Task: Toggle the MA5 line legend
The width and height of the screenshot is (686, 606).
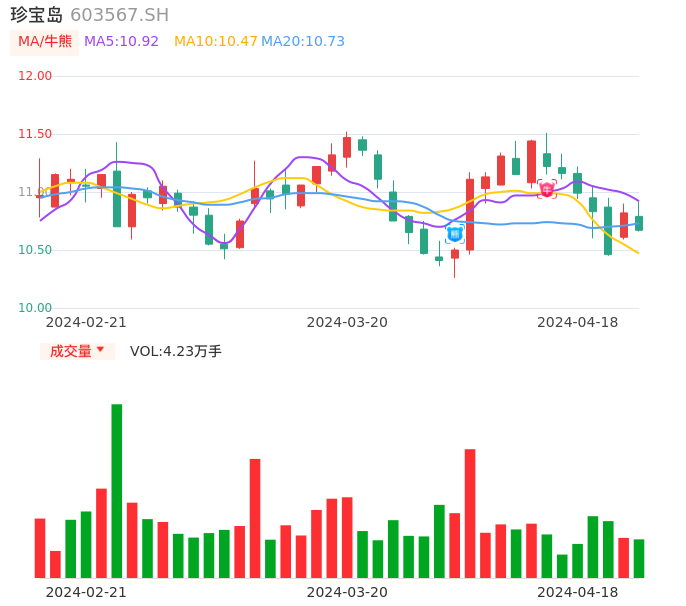Action: tap(121, 41)
